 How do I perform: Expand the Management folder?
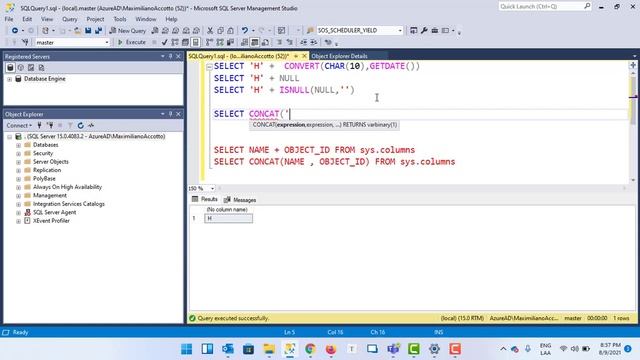tap(18, 196)
